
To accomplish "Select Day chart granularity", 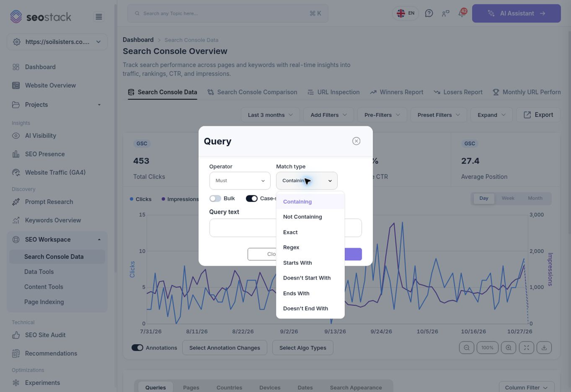I will [x=484, y=198].
